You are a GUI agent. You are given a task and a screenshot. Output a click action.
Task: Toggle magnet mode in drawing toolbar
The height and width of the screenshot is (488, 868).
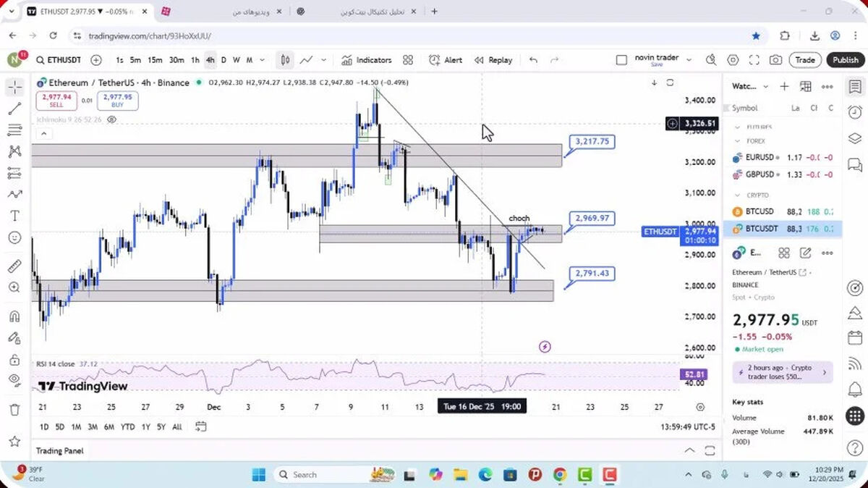point(14,316)
